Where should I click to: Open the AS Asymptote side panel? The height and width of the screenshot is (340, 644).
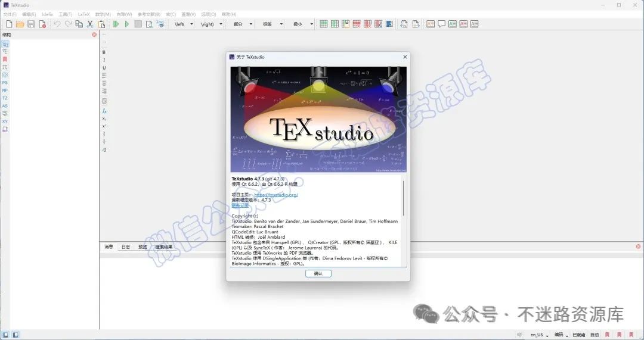pyautogui.click(x=5, y=106)
